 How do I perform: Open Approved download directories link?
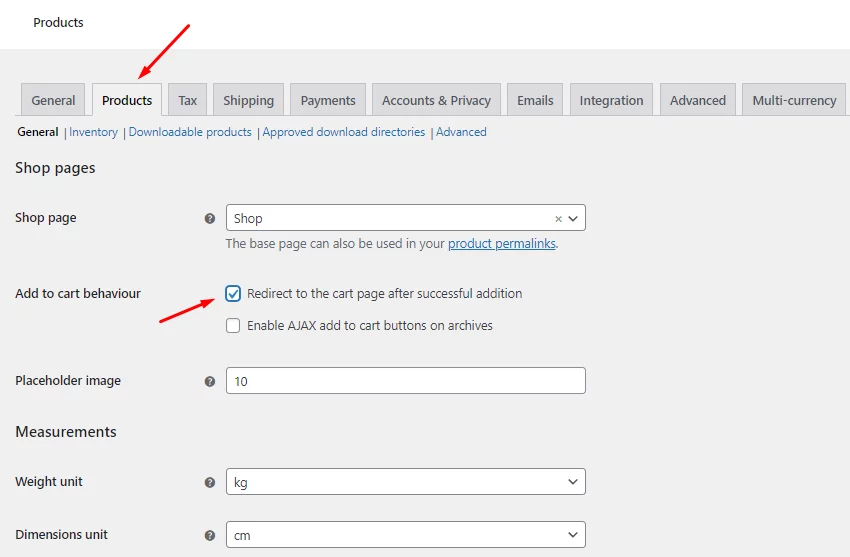pos(343,132)
